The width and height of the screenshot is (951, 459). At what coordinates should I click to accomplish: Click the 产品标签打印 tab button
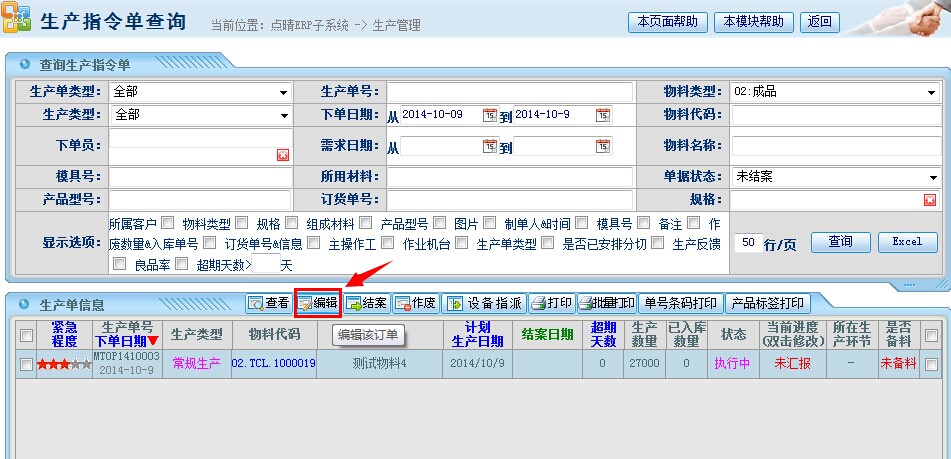[767, 303]
